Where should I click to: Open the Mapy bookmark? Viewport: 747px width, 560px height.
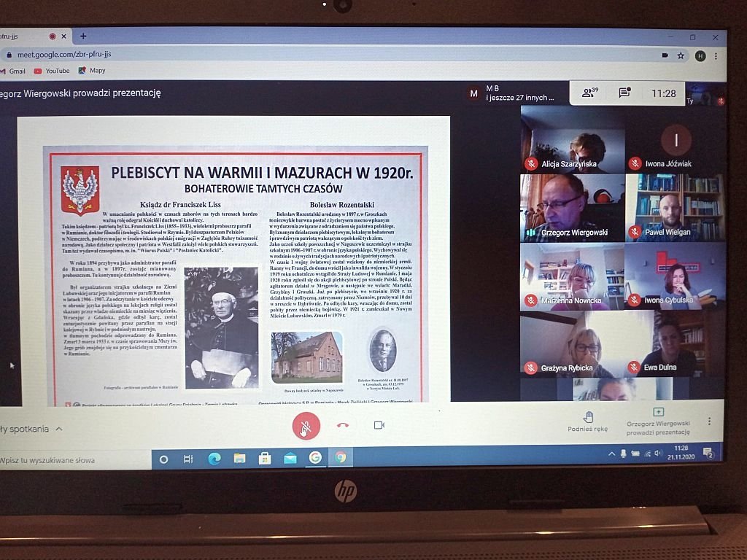click(x=92, y=71)
